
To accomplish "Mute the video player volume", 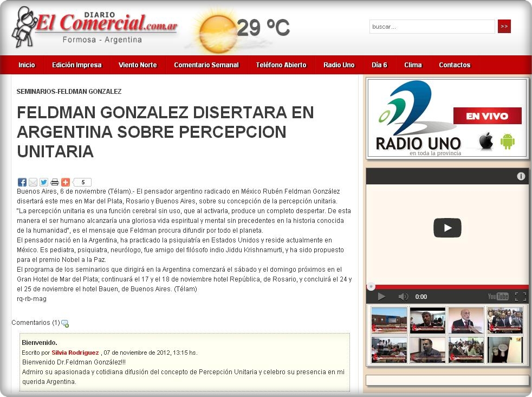I will point(403,297).
